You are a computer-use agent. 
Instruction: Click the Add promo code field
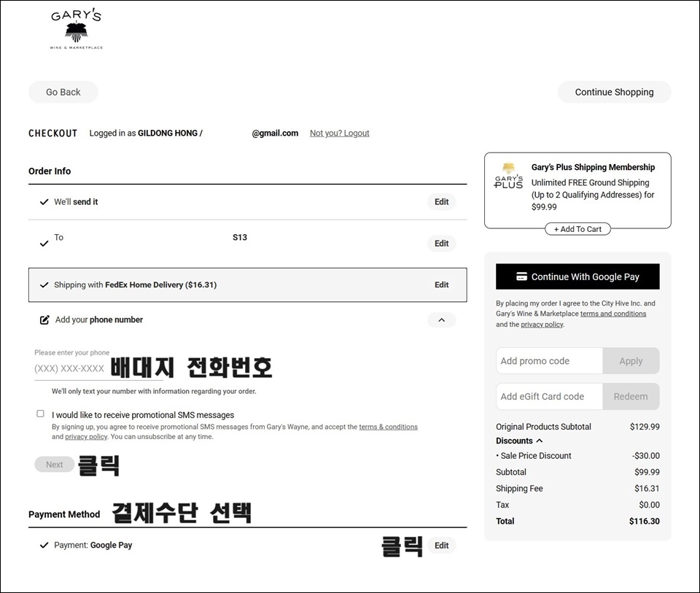550,361
